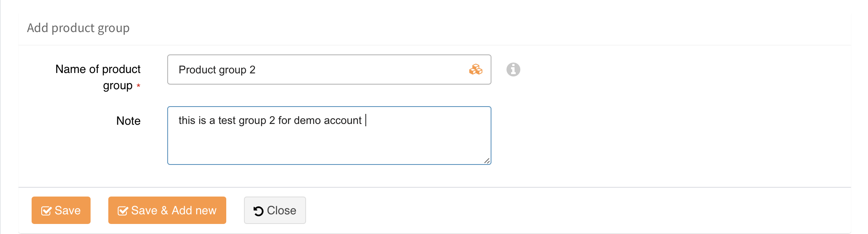The height and width of the screenshot is (234, 868).
Task: Click the Note textarea resize handle
Action: point(487,161)
